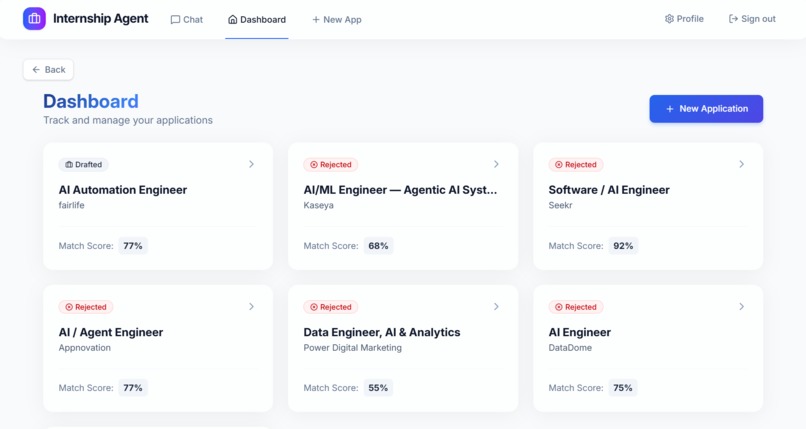Go back using the Back button

point(48,69)
